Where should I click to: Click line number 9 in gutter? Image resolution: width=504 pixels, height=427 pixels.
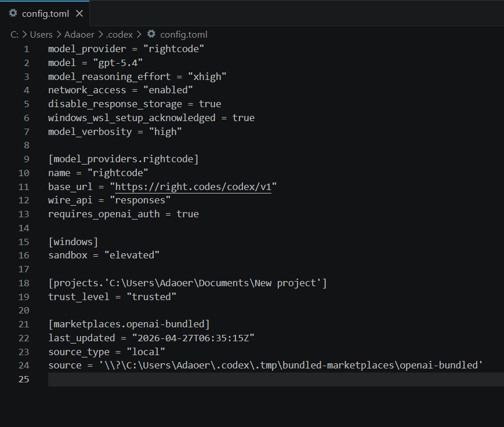click(x=26, y=159)
